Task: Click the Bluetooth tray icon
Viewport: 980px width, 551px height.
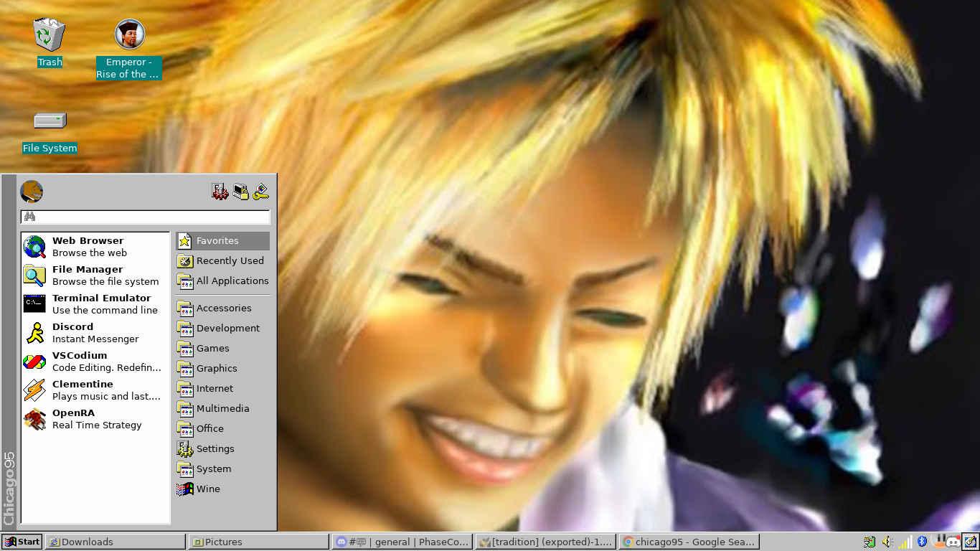Action: point(923,542)
